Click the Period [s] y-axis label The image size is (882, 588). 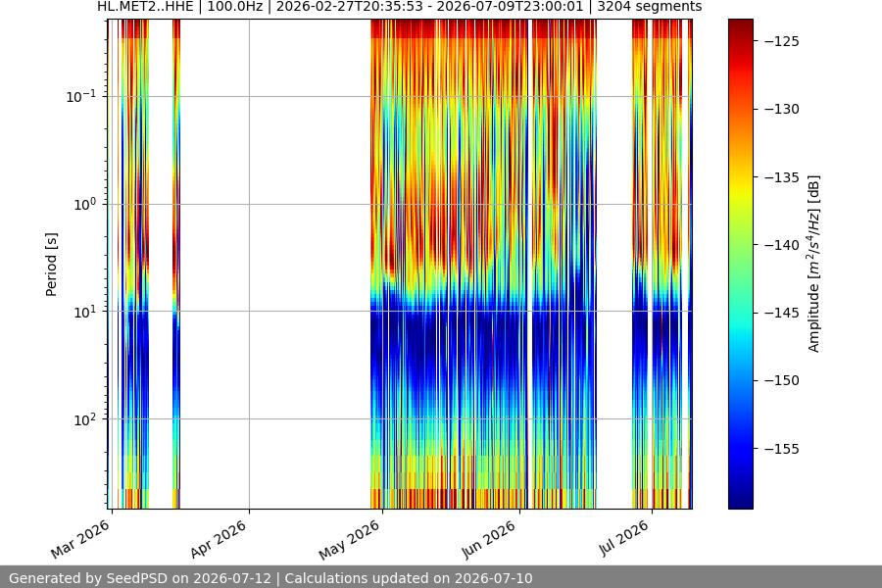pos(51,265)
